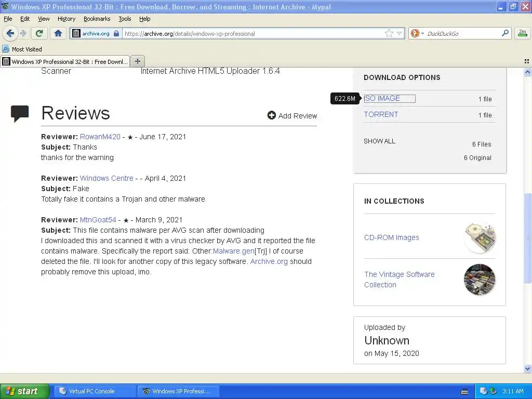Go back with the Back arrow button

point(10,33)
